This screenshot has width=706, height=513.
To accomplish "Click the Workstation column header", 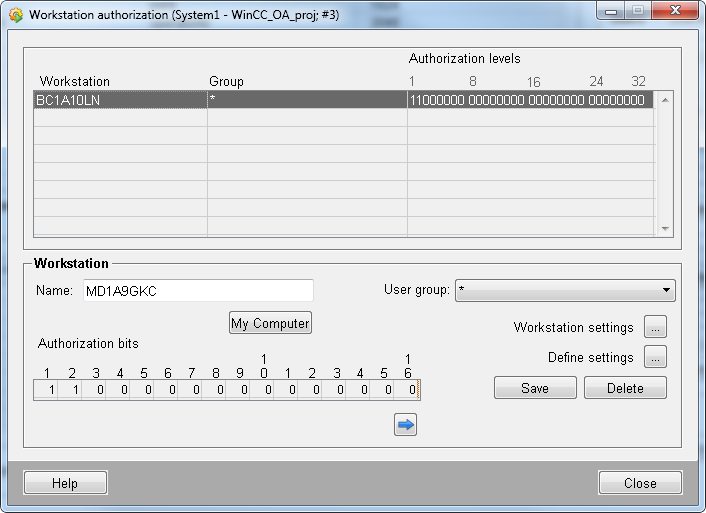I will pyautogui.click(x=75, y=82).
